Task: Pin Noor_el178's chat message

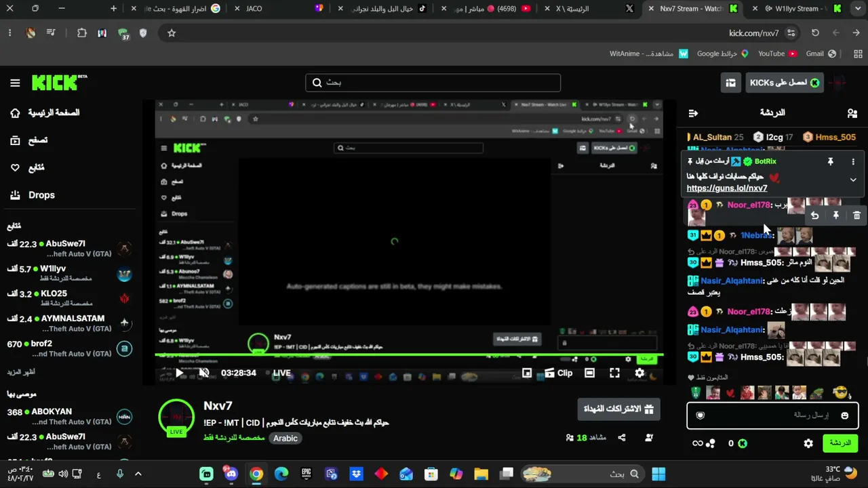Action: tap(836, 216)
